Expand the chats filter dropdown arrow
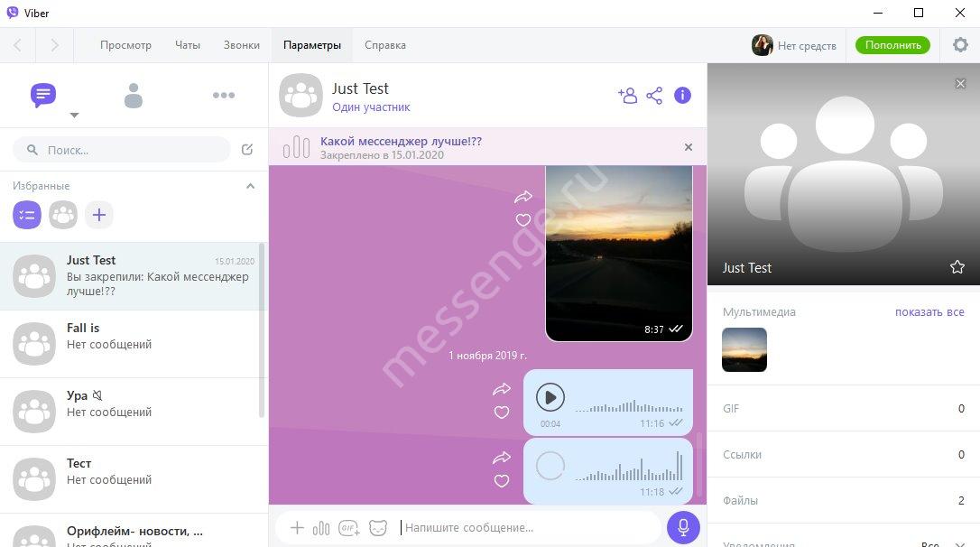The image size is (980, 547). click(x=74, y=115)
